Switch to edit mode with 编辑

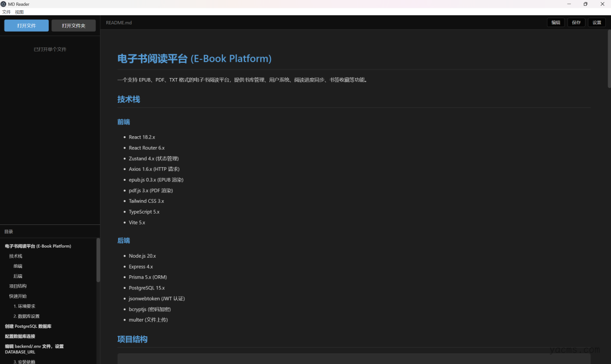point(556,23)
